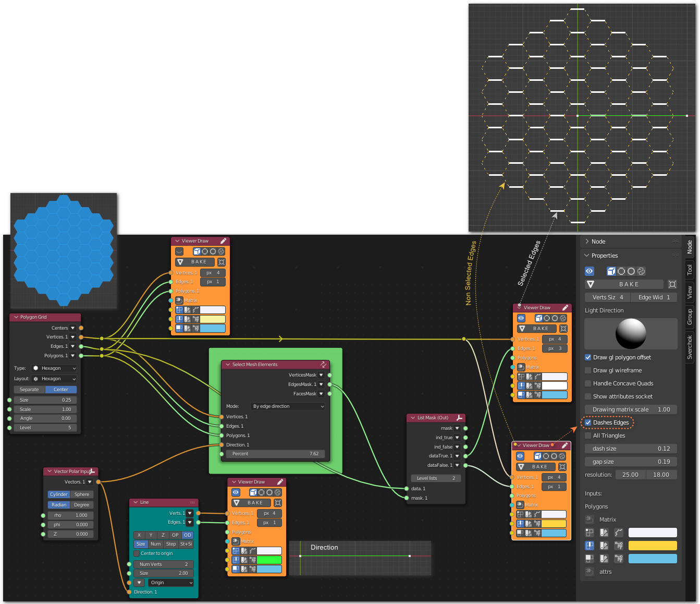Click the pencil icon on the top-left Viewer Draw node

[x=224, y=241]
